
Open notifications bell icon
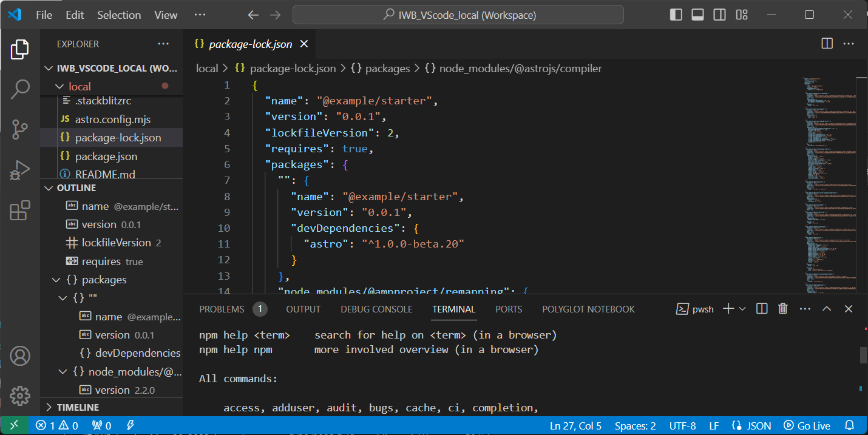point(850,425)
